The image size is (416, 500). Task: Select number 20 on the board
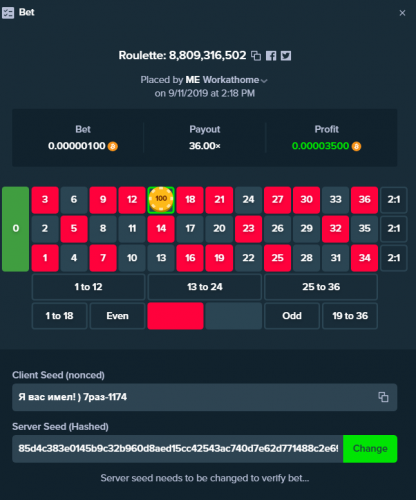click(x=219, y=229)
